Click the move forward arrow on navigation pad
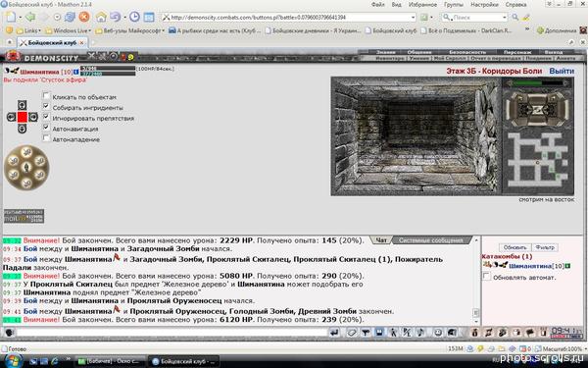Image resolution: width=588 pixels, height=368 pixels. pos(23,105)
